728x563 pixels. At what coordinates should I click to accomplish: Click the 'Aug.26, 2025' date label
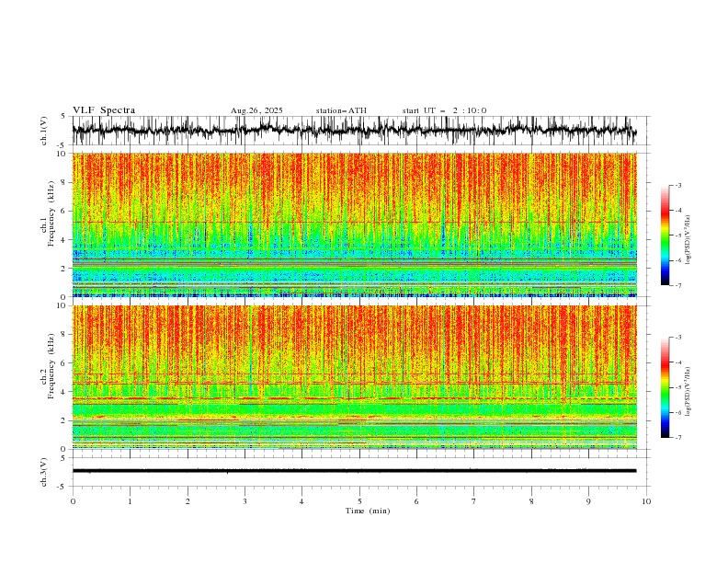pyautogui.click(x=256, y=110)
